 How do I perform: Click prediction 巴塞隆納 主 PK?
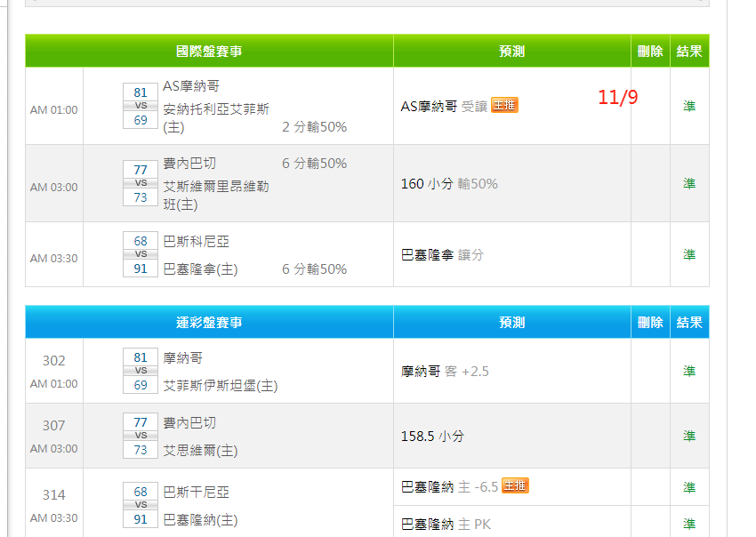pyautogui.click(x=446, y=524)
